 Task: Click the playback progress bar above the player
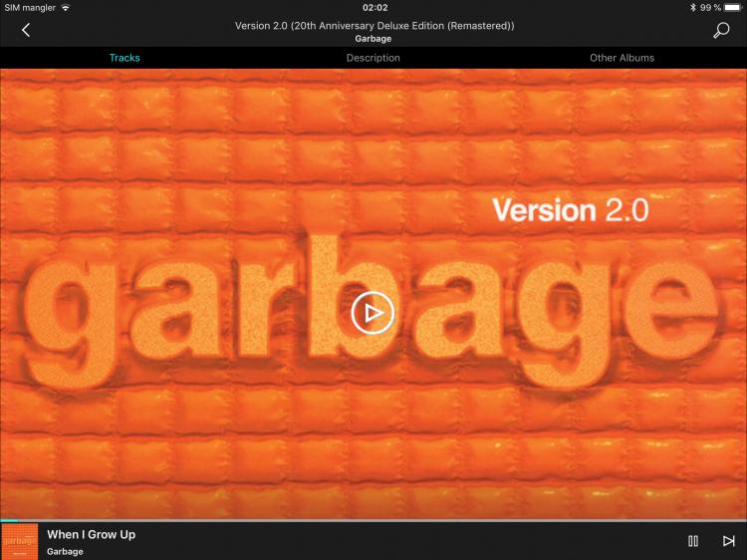[x=373, y=520]
